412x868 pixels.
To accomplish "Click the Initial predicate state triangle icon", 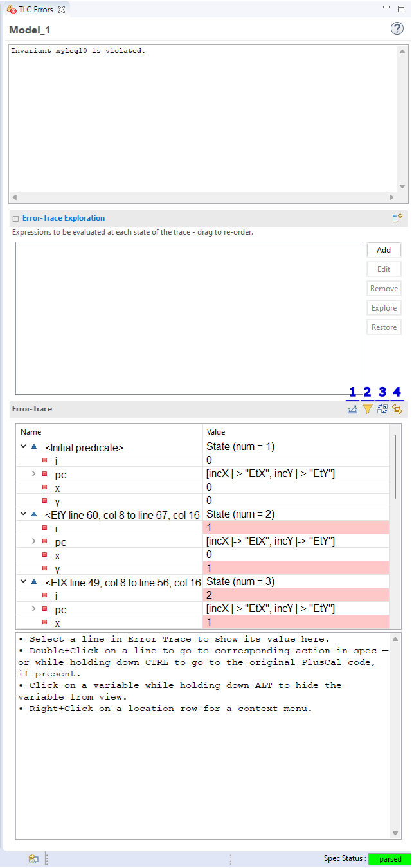I will pos(34,447).
